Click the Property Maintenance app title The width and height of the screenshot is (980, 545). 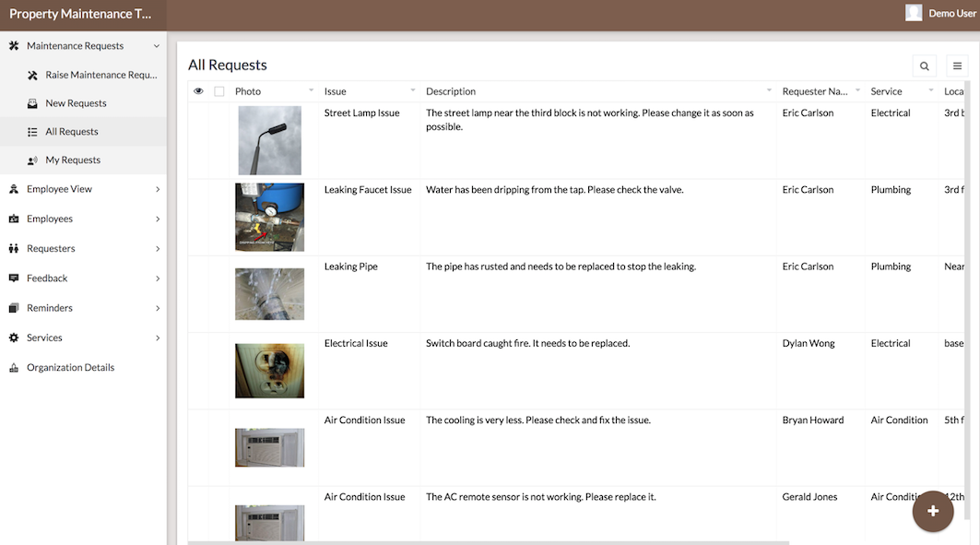click(x=80, y=14)
